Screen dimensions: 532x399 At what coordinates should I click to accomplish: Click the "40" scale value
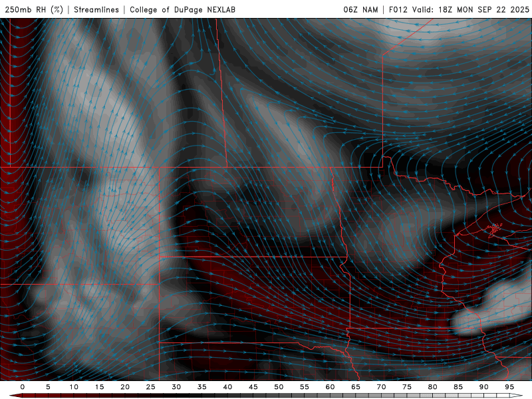pos(227,387)
